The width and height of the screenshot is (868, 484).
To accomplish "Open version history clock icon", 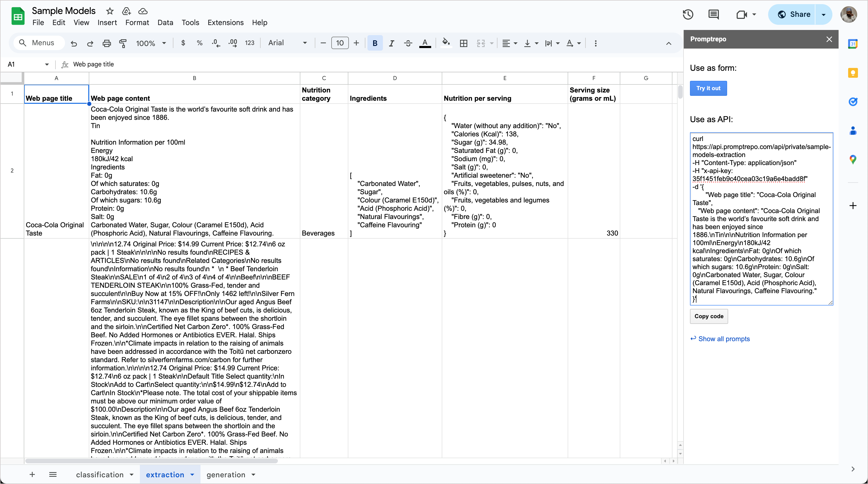I will point(688,14).
